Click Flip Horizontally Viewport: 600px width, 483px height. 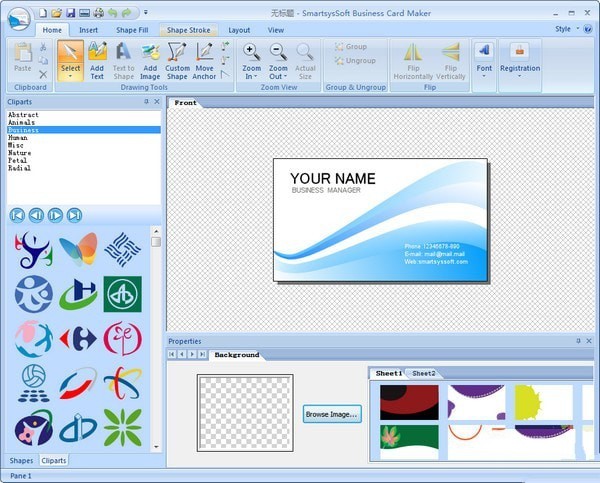pyautogui.click(x=413, y=61)
